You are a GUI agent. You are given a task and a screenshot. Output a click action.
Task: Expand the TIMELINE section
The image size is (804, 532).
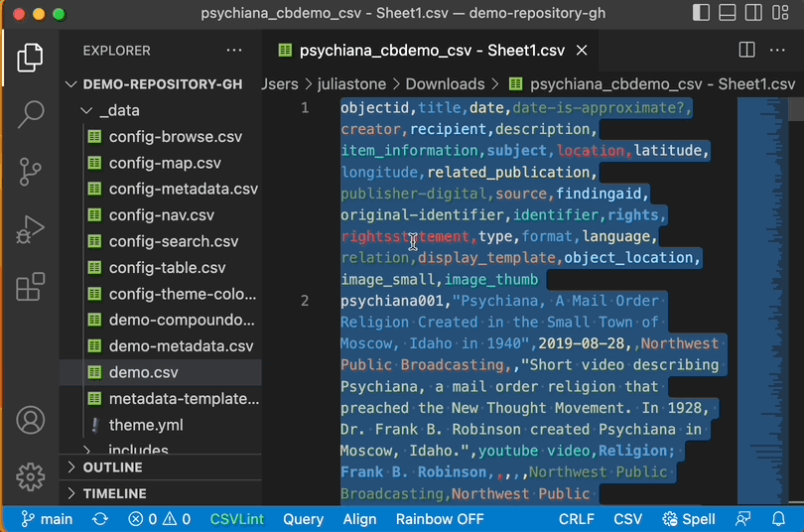pos(161,493)
